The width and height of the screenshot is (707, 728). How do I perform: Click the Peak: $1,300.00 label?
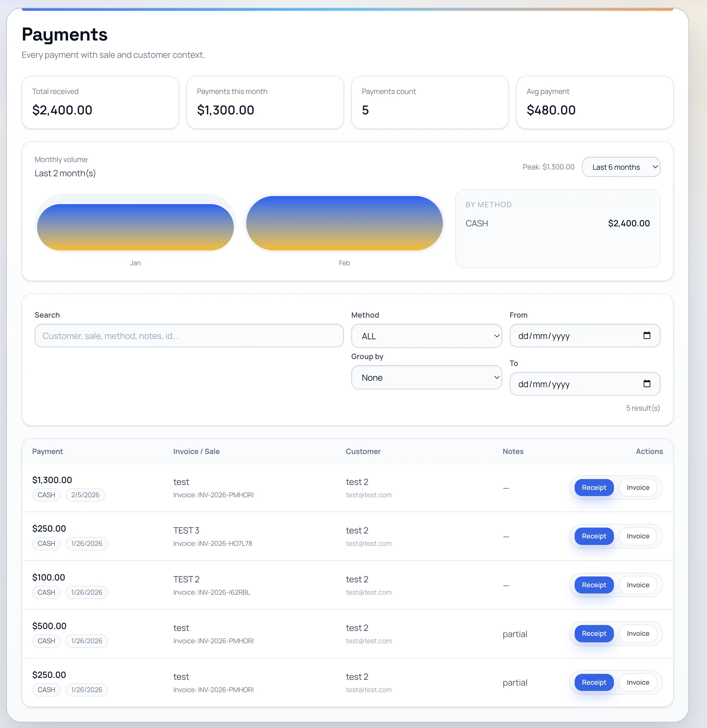(x=548, y=167)
